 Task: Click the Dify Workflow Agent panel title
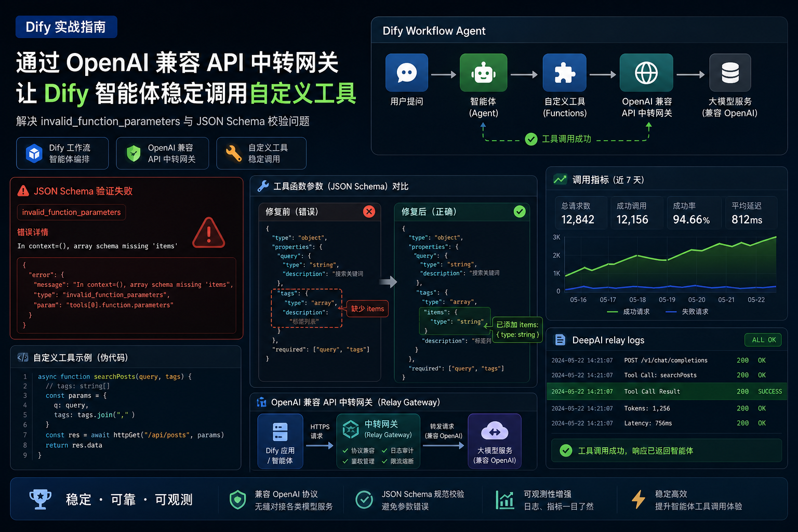pos(434,31)
